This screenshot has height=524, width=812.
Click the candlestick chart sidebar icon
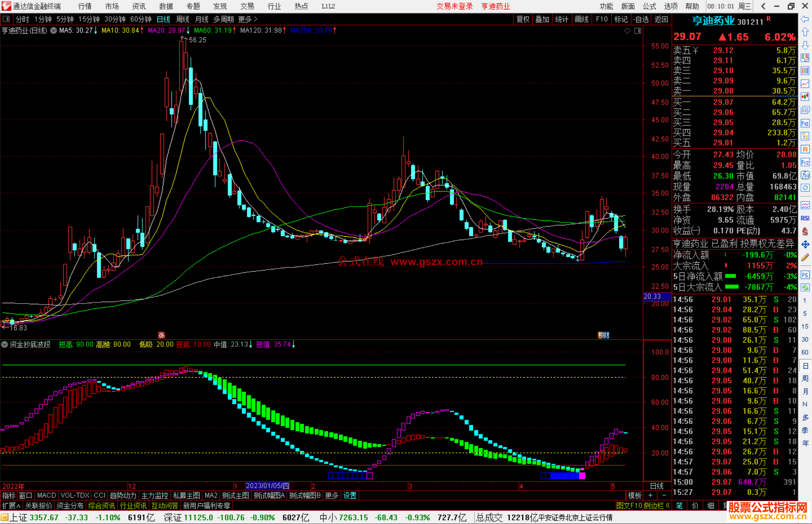805,97
